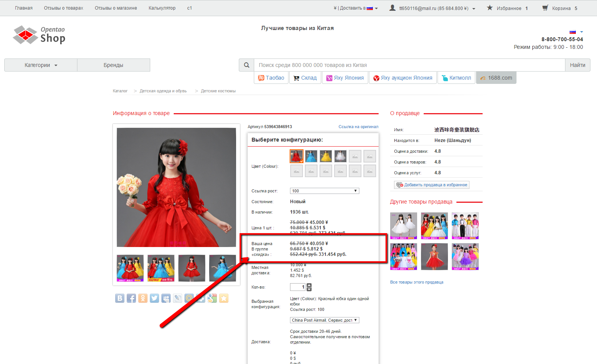This screenshot has width=597, height=364.
Task: Share product on VKontakte
Action: [x=120, y=298]
